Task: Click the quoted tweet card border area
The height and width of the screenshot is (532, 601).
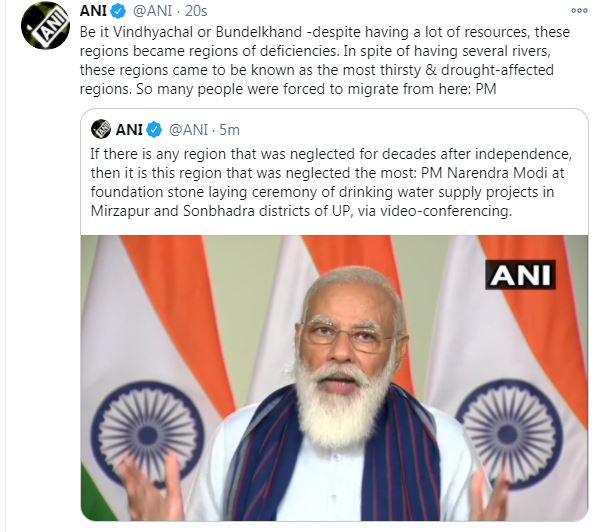Action: (x=334, y=315)
